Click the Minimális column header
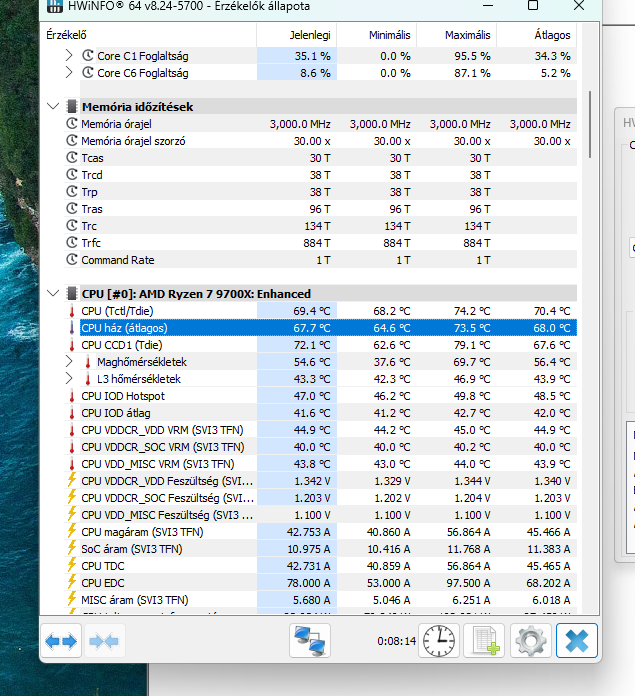The image size is (635, 696). (376, 35)
